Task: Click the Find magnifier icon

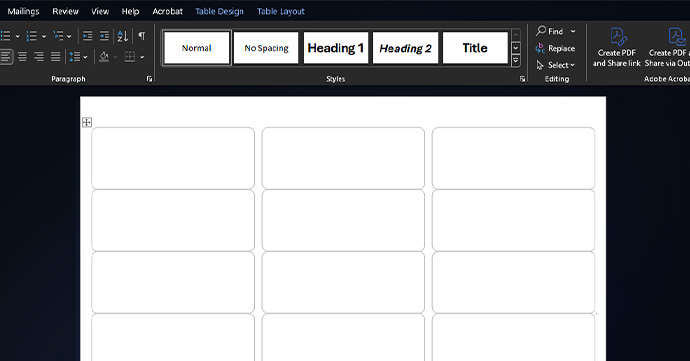Action: [541, 31]
